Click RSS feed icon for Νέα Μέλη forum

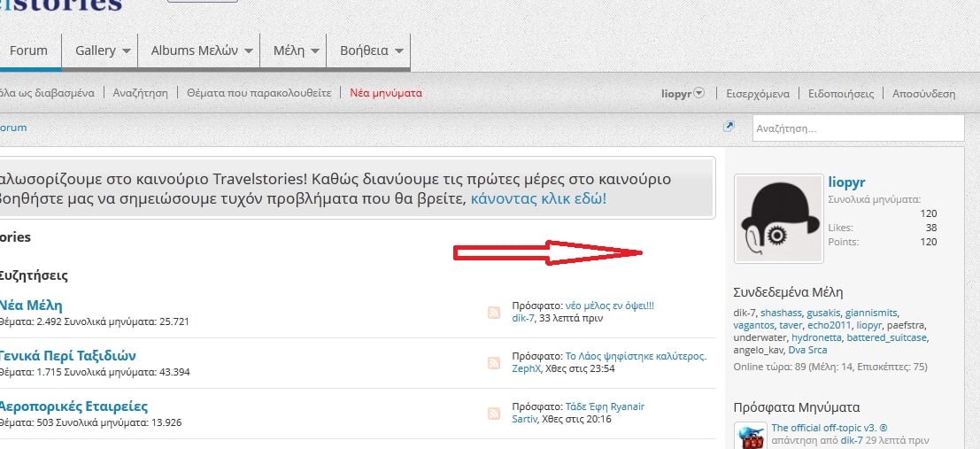(x=494, y=313)
